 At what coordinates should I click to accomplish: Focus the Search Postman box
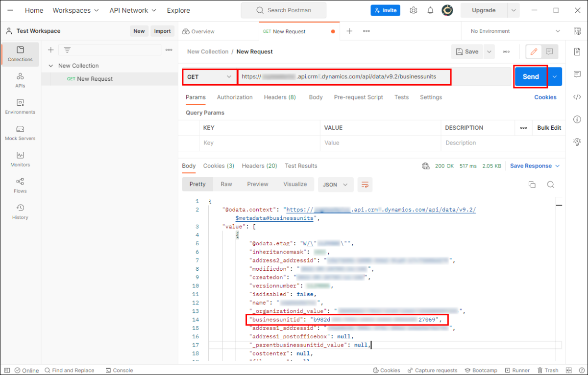click(284, 10)
